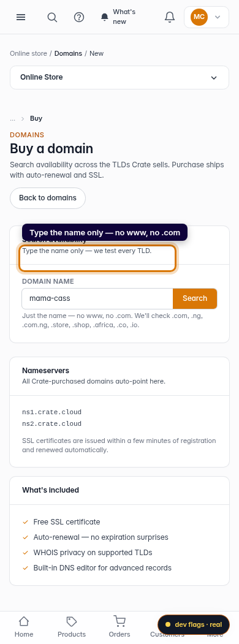
Task: Focus the Domain name input field
Action: pyautogui.click(x=97, y=298)
